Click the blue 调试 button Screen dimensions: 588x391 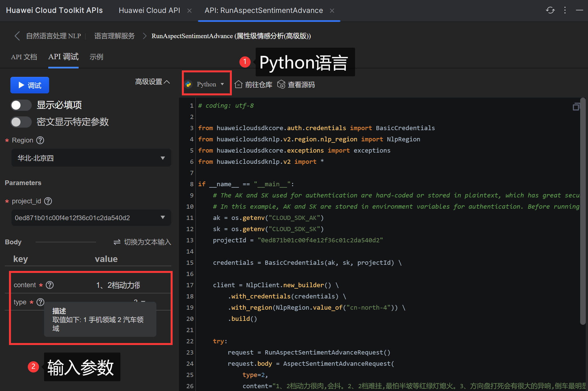pyautogui.click(x=30, y=85)
